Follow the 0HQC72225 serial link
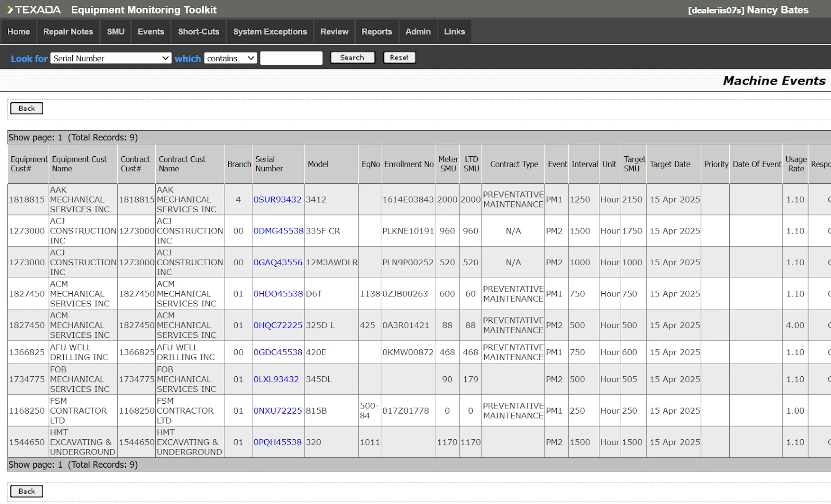This screenshot has width=831, height=504. (278, 325)
